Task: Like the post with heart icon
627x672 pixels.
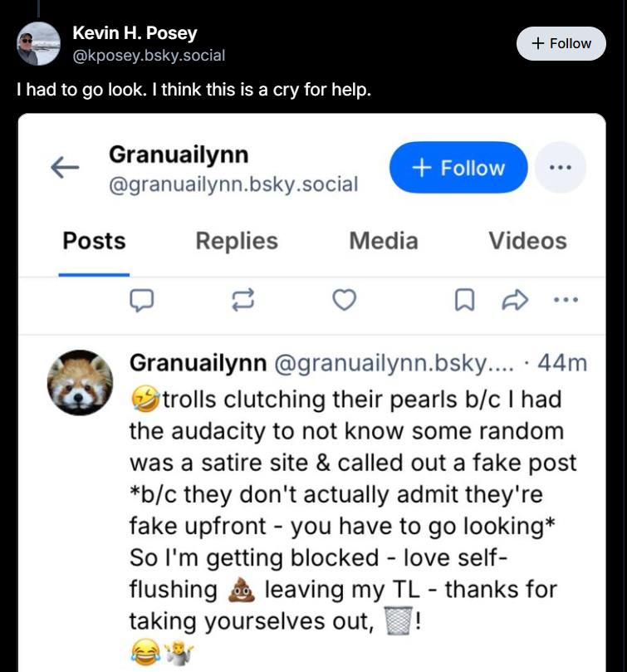Action: click(x=344, y=300)
